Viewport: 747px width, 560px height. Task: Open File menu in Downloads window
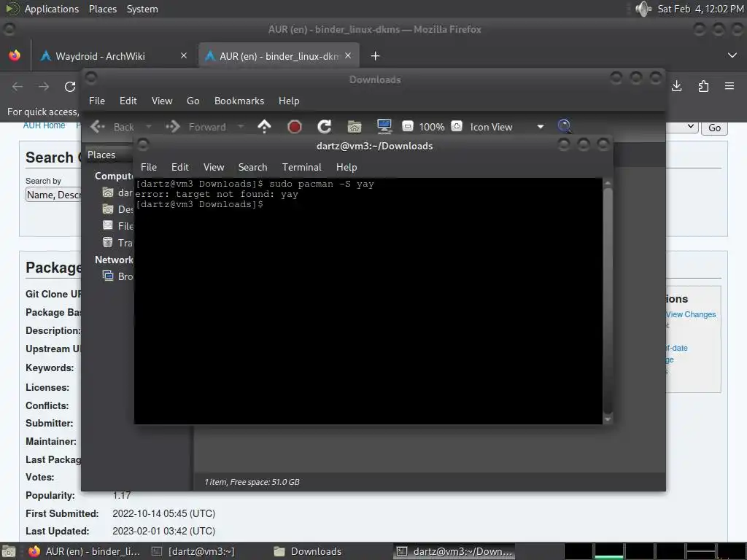97,101
